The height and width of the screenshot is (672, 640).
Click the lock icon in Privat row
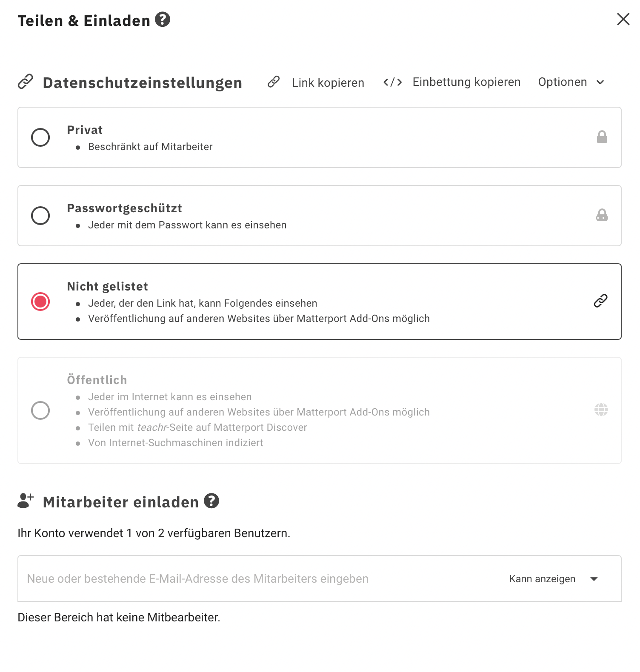(x=602, y=137)
